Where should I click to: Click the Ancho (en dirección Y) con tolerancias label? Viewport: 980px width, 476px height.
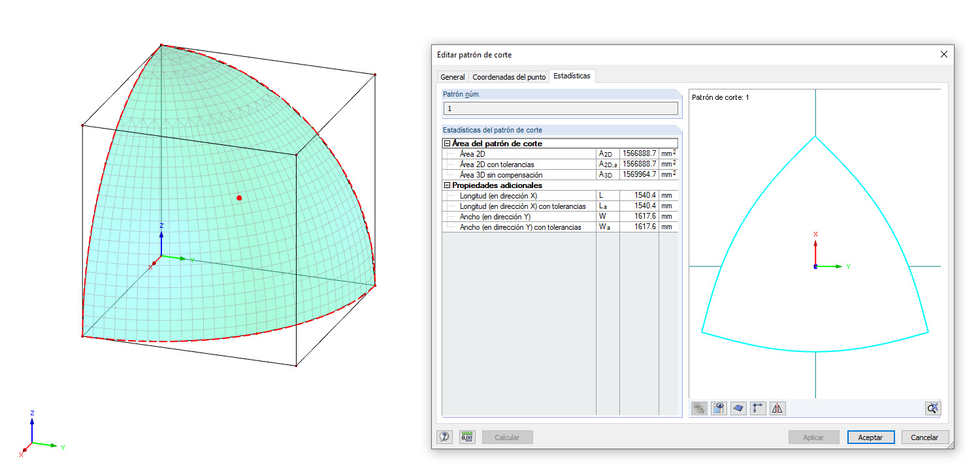click(520, 227)
